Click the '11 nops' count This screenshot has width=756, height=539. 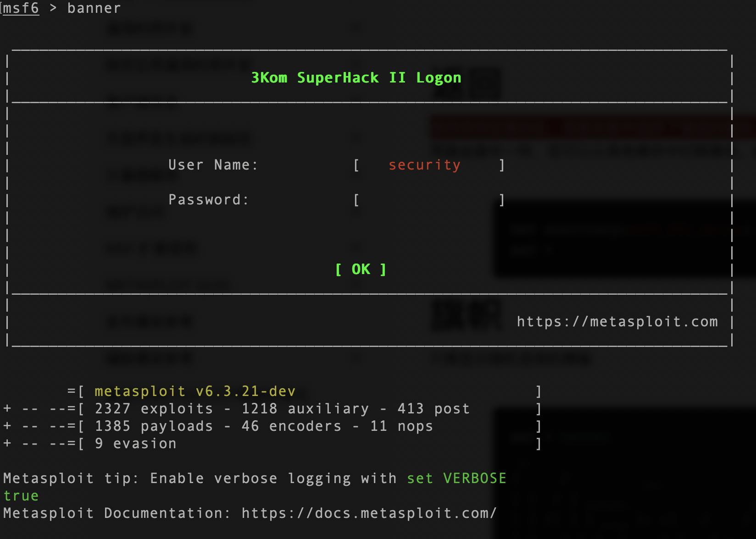401,426
